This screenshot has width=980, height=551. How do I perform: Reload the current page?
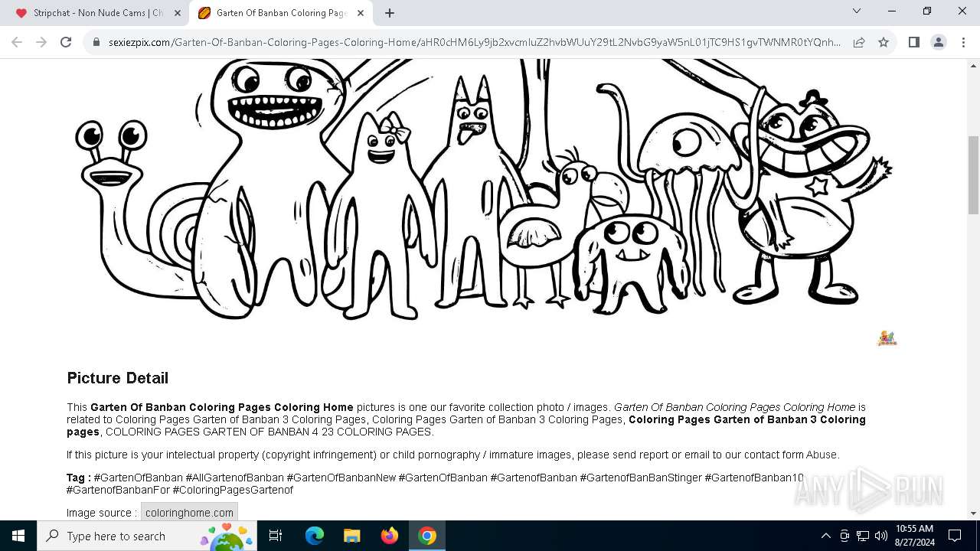click(66, 42)
